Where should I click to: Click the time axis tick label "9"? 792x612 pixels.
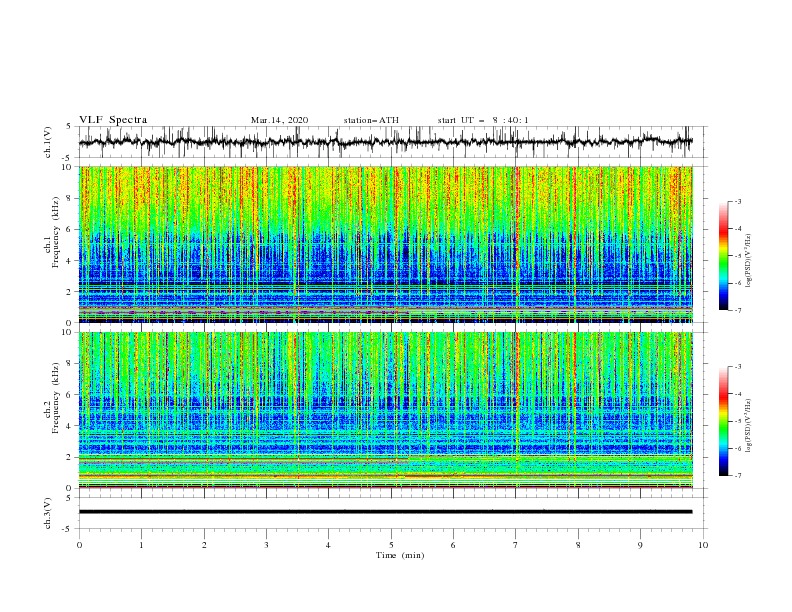tap(640, 545)
